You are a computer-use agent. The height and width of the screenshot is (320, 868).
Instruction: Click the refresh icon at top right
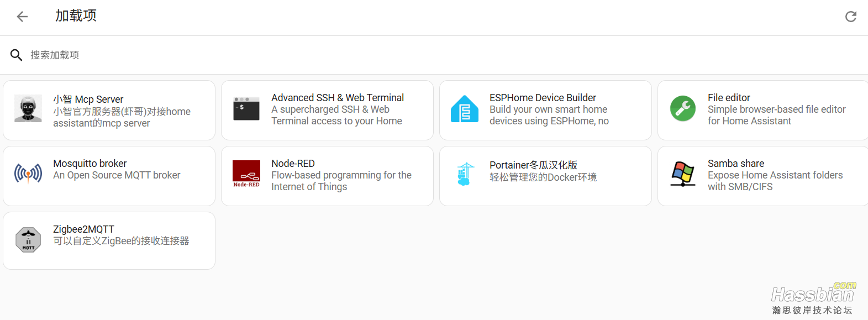coord(851,17)
